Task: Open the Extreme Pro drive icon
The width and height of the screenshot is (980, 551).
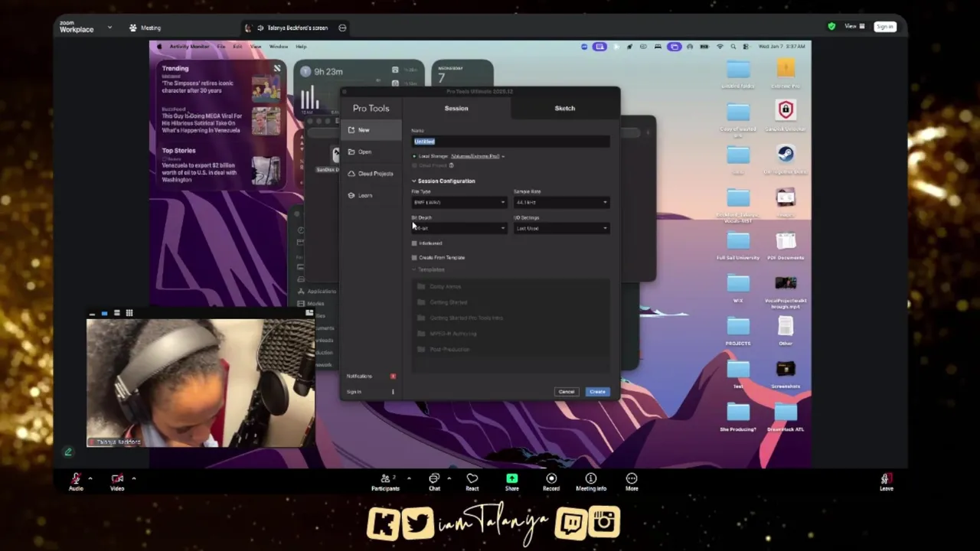Action: (x=786, y=70)
